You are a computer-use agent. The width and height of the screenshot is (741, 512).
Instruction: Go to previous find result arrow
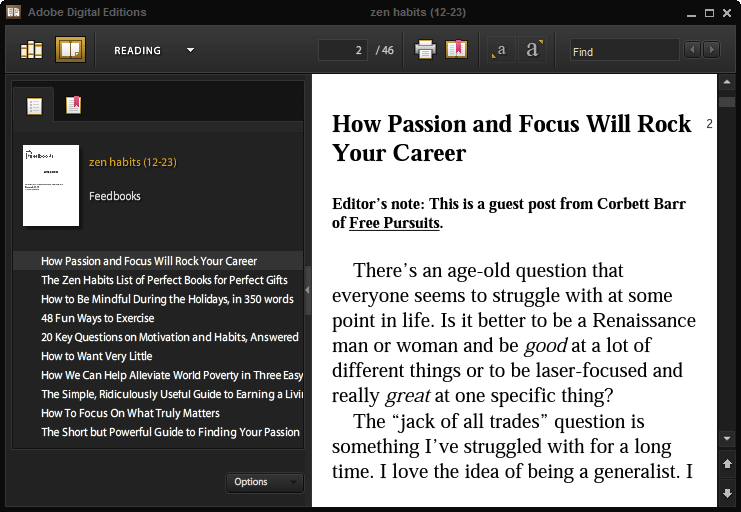[x=692, y=50]
